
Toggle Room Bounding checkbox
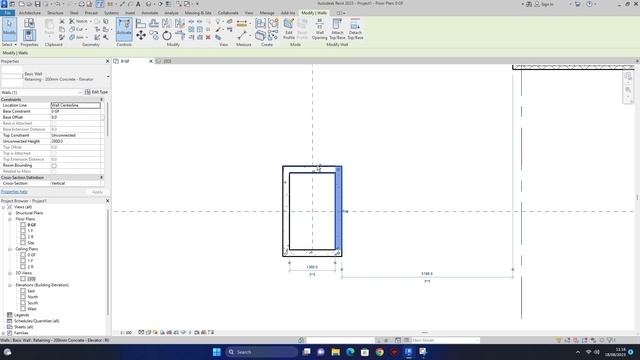54,166
